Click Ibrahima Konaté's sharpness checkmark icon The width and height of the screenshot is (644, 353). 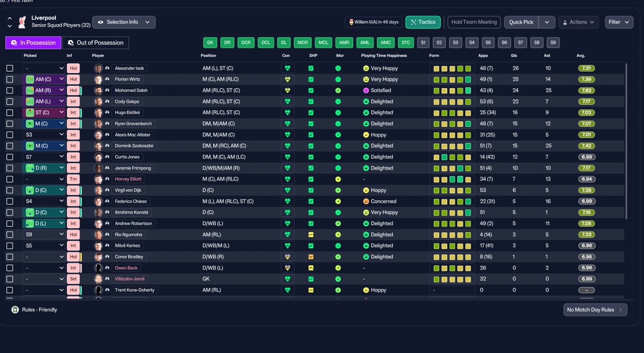point(311,213)
